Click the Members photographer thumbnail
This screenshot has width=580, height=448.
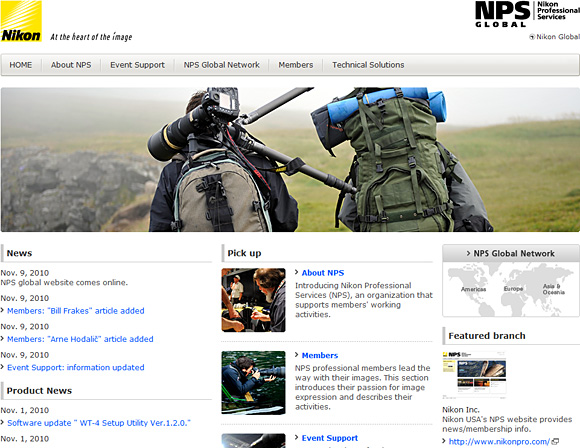click(x=253, y=383)
